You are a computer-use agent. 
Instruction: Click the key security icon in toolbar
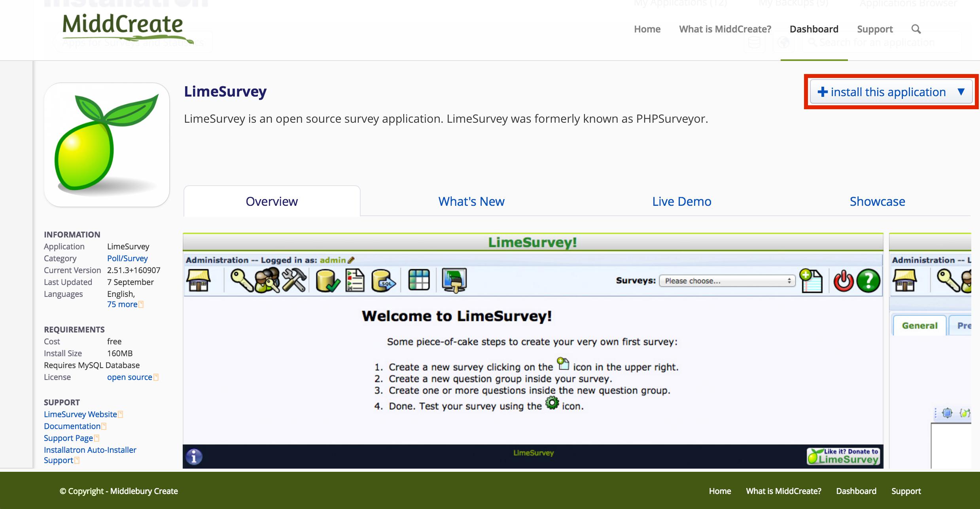pos(241,280)
